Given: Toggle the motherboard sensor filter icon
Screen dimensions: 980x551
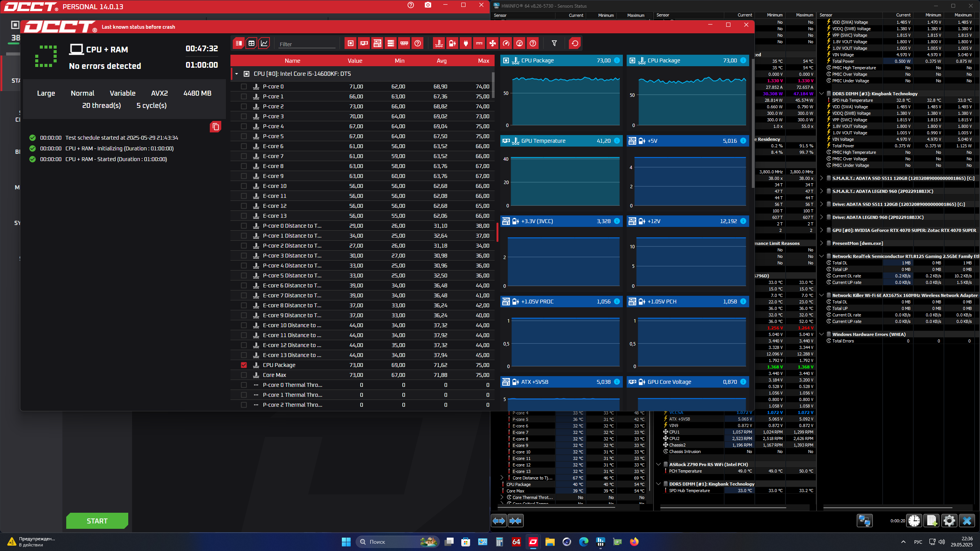Looking at the screenshot, I should click(x=377, y=43).
